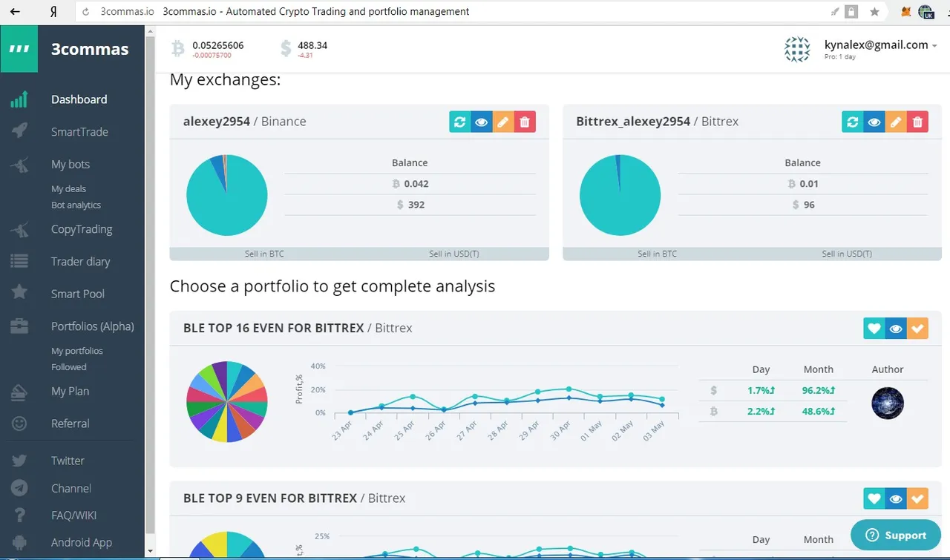950x560 pixels.
Task: Open Twitter link in the sidebar
Action: click(68, 461)
